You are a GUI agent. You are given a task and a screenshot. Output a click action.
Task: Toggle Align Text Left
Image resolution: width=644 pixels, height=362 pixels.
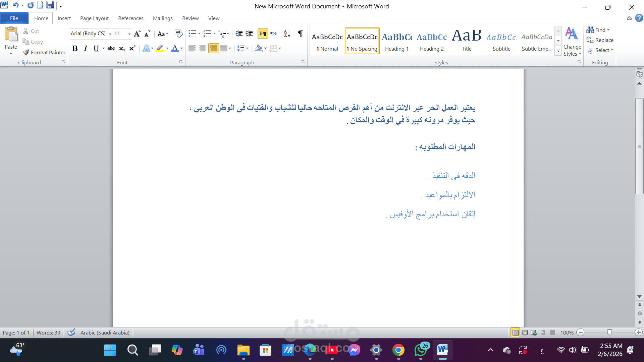[x=192, y=49]
